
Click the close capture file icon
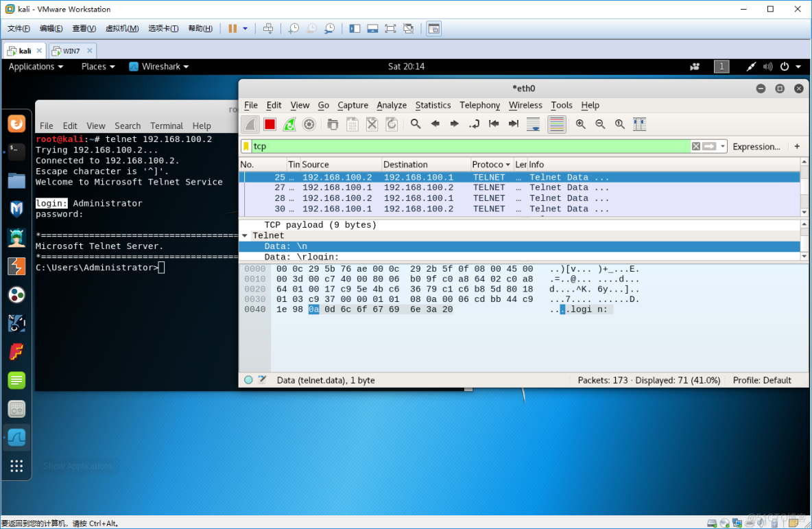pyautogui.click(x=372, y=124)
